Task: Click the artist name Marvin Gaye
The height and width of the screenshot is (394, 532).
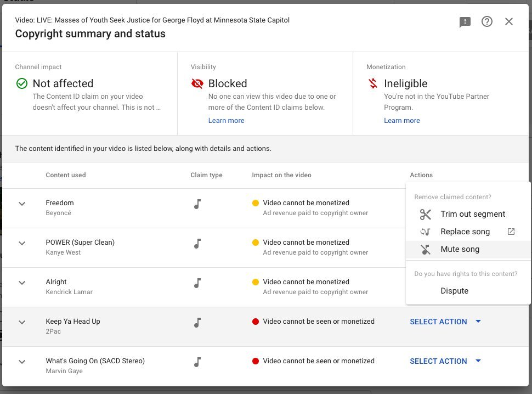Action: click(x=64, y=371)
